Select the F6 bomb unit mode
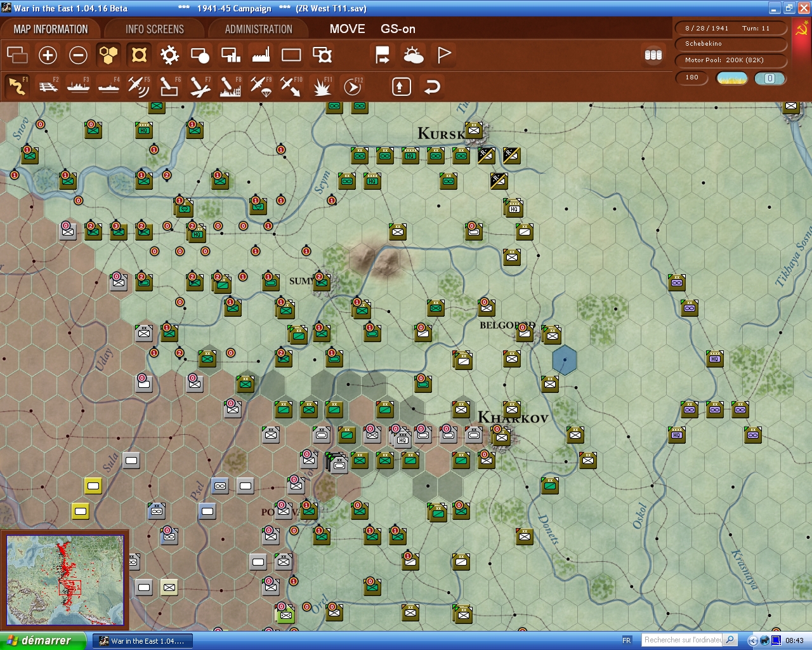This screenshot has height=650, width=812. click(169, 86)
